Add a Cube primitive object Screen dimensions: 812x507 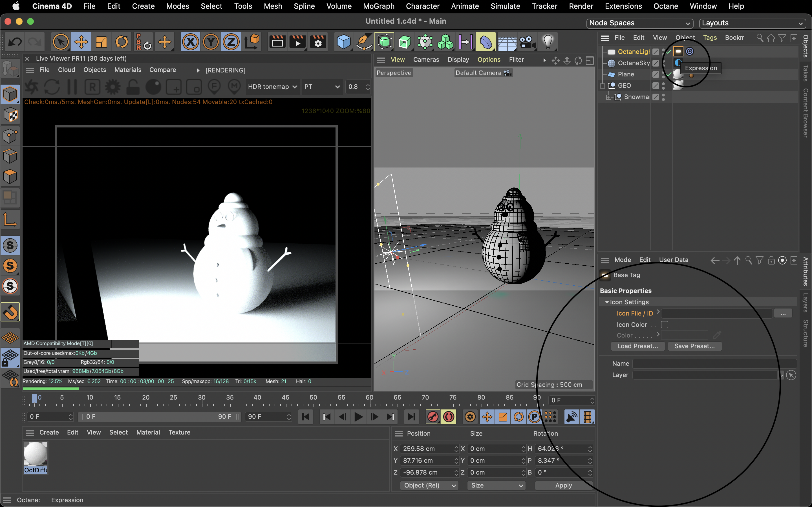click(343, 42)
